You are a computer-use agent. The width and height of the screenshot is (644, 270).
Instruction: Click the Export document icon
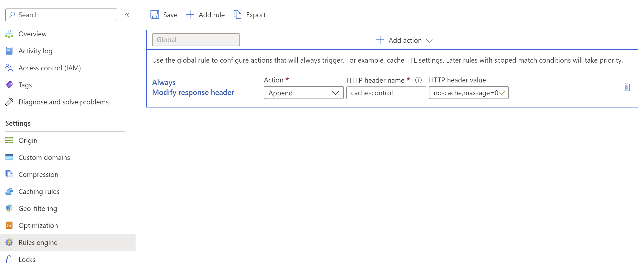point(237,14)
